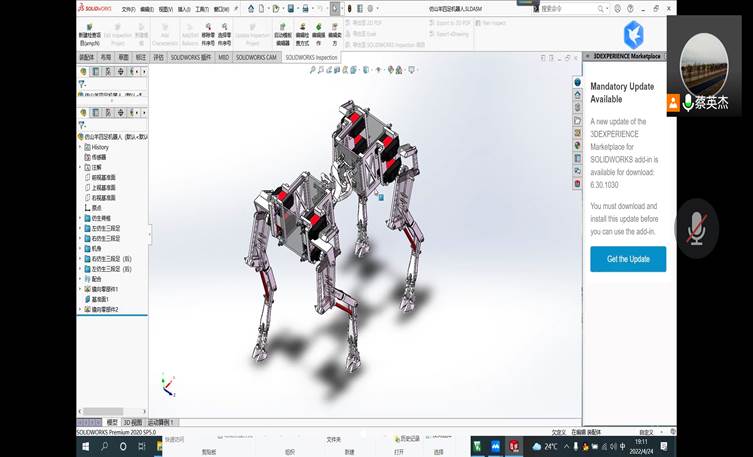Switch to the 评估 tab
The image size is (753, 457).
coord(157,58)
